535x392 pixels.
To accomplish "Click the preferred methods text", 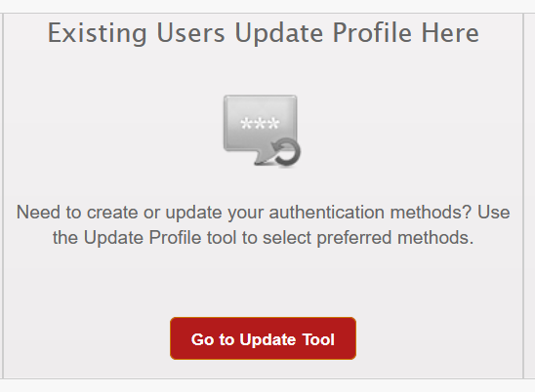I will 395,238.
